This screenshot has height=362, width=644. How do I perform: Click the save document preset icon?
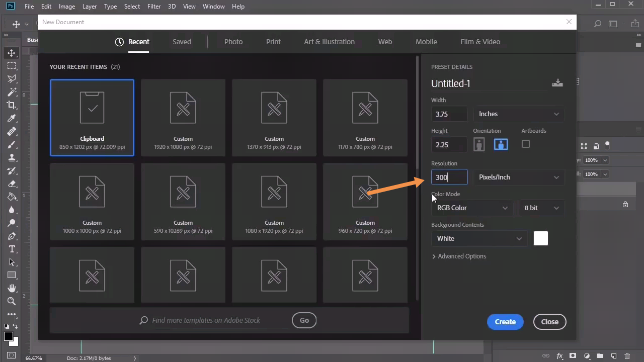tap(557, 83)
